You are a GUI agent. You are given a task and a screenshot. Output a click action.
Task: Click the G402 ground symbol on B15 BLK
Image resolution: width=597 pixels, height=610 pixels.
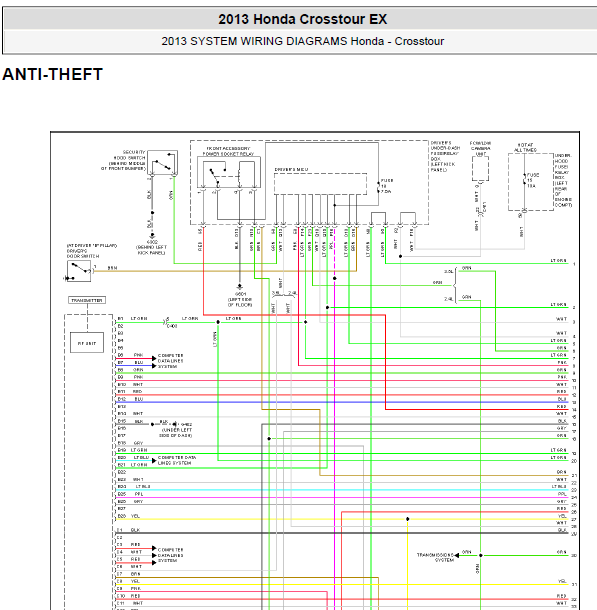[x=175, y=424]
